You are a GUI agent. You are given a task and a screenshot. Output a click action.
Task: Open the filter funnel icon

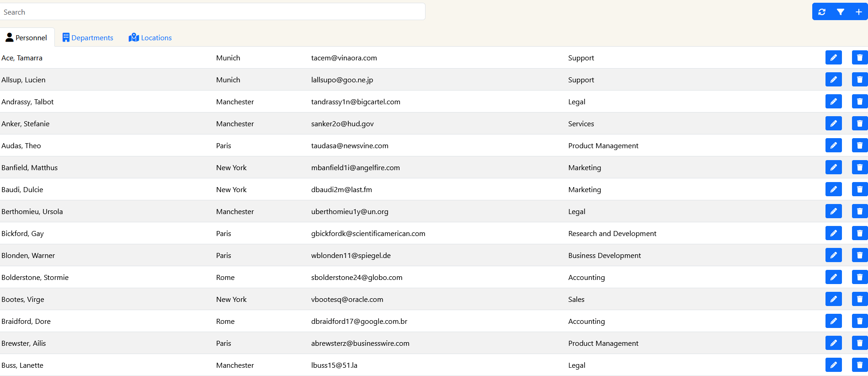pyautogui.click(x=840, y=12)
